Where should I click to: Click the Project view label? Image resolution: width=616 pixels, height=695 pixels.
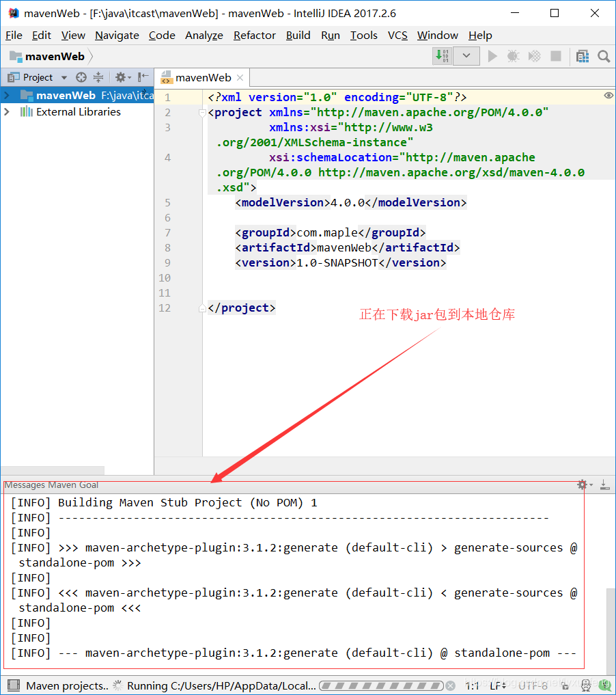tap(38, 78)
